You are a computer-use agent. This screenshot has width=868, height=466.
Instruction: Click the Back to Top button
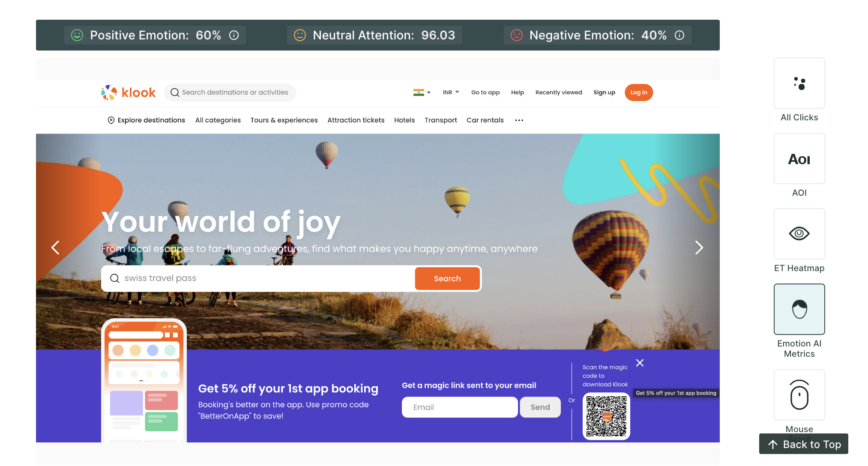point(804,444)
